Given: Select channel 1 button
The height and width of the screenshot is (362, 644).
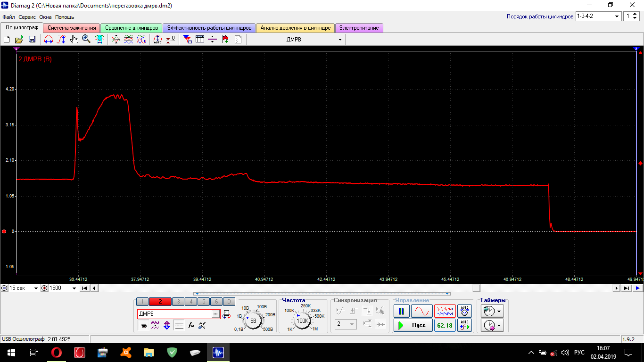Looking at the screenshot, I should (x=142, y=302).
